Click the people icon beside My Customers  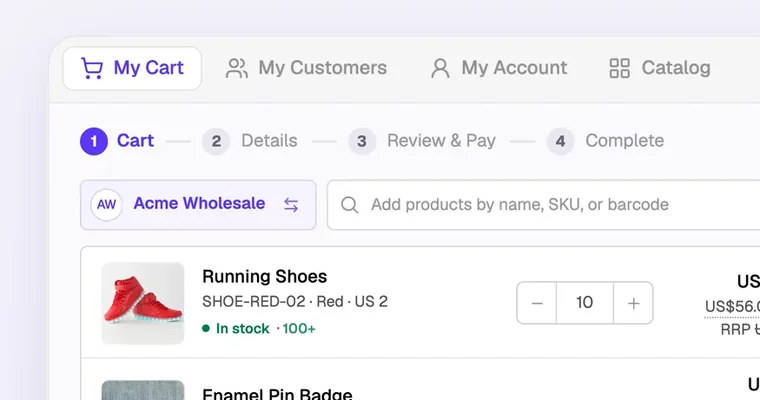[x=237, y=68]
